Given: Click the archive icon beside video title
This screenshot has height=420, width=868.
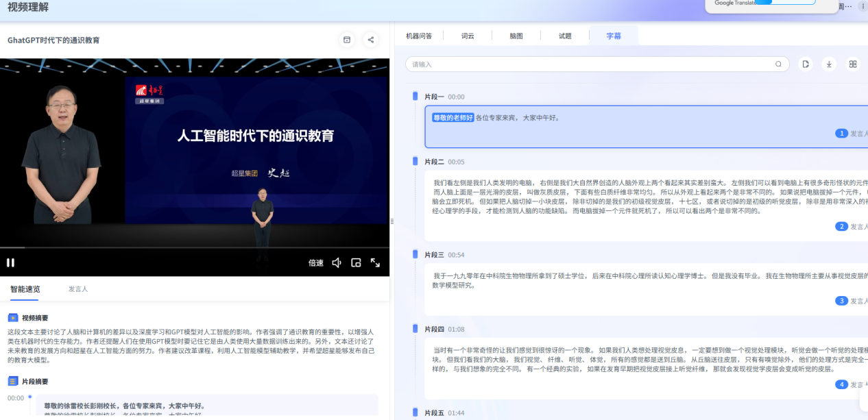Looking at the screenshot, I should [x=347, y=40].
